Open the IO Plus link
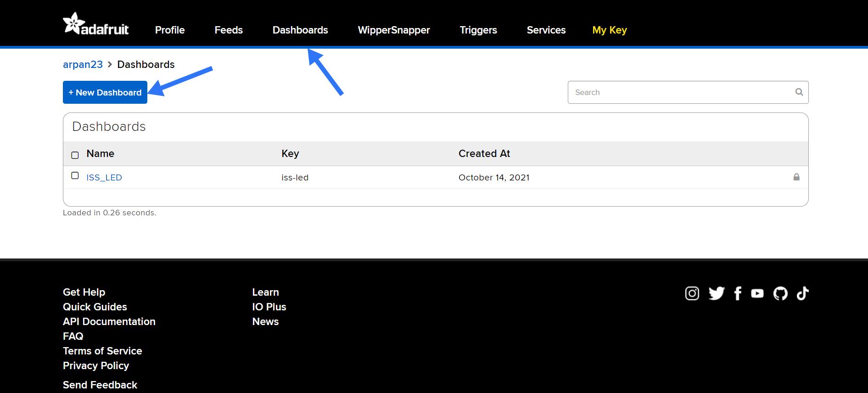This screenshot has width=868, height=393. 269,307
